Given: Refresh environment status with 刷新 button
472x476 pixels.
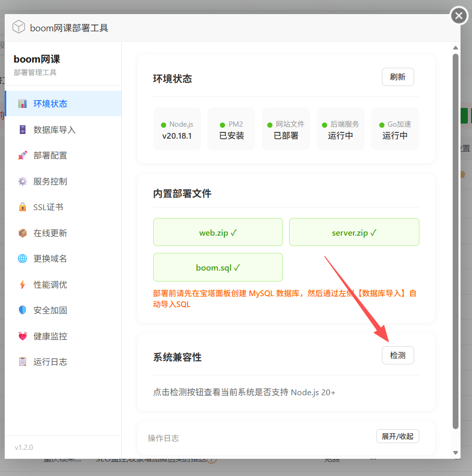Looking at the screenshot, I should pos(398,77).
